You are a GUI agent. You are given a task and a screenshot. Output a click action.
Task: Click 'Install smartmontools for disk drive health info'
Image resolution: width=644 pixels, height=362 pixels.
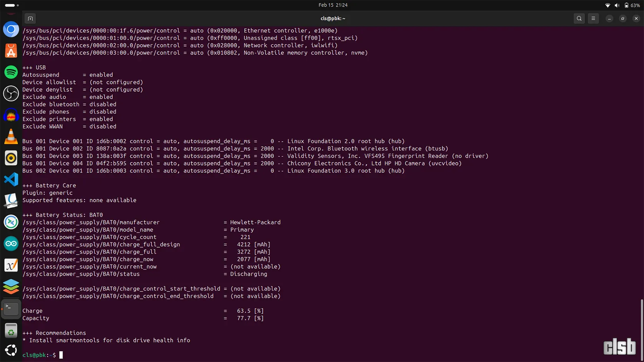click(x=110, y=341)
